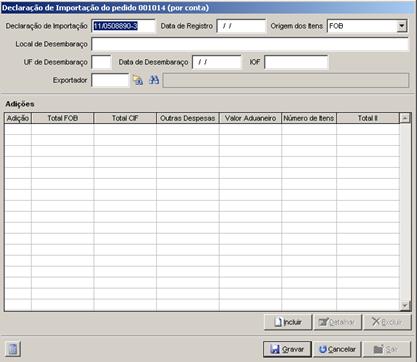Screen dimensions: 417x362
Task: Click the Cancelar button
Action: pyautogui.click(x=337, y=349)
